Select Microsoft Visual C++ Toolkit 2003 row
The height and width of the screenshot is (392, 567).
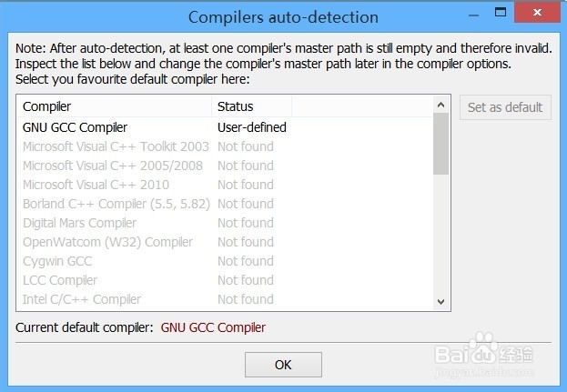[x=225, y=146]
